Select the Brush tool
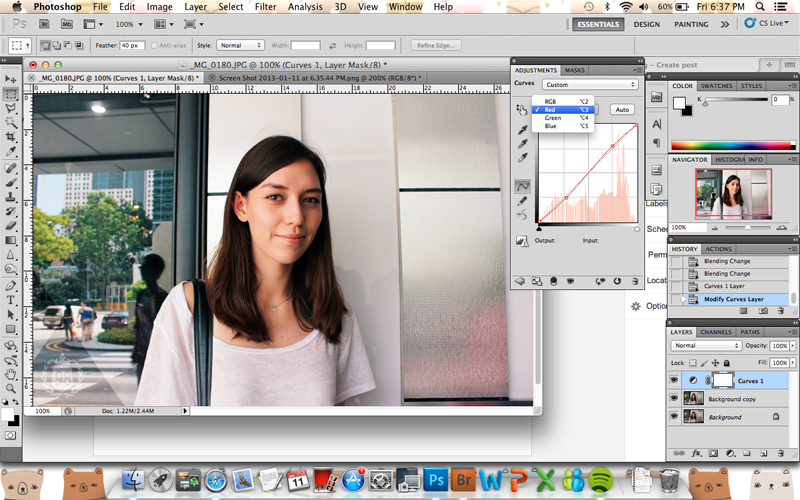800x500 pixels. tap(10, 183)
